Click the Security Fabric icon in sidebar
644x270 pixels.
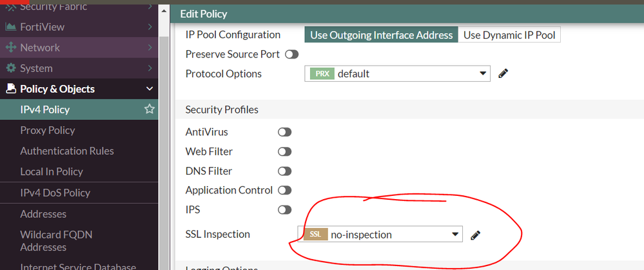pyautogui.click(x=10, y=7)
